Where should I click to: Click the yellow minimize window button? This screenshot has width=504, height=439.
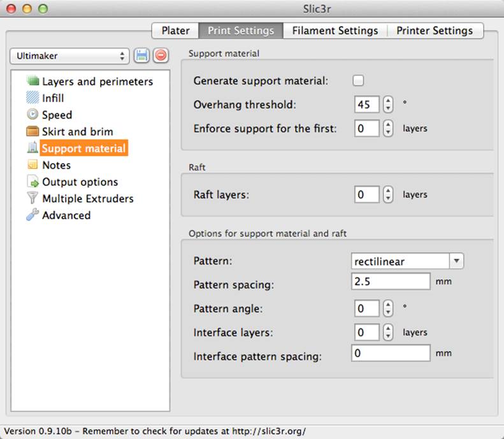27,9
